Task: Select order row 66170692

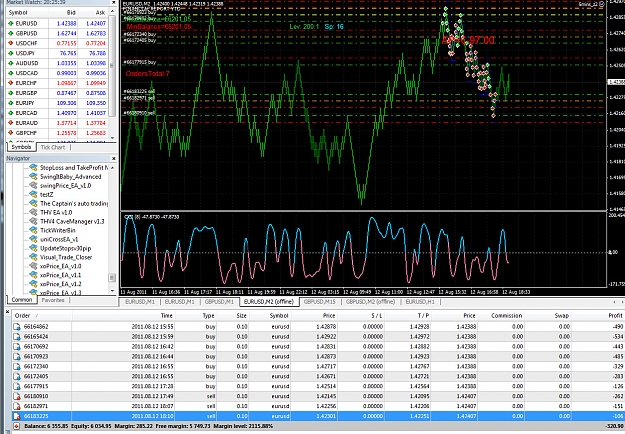Action: point(318,346)
